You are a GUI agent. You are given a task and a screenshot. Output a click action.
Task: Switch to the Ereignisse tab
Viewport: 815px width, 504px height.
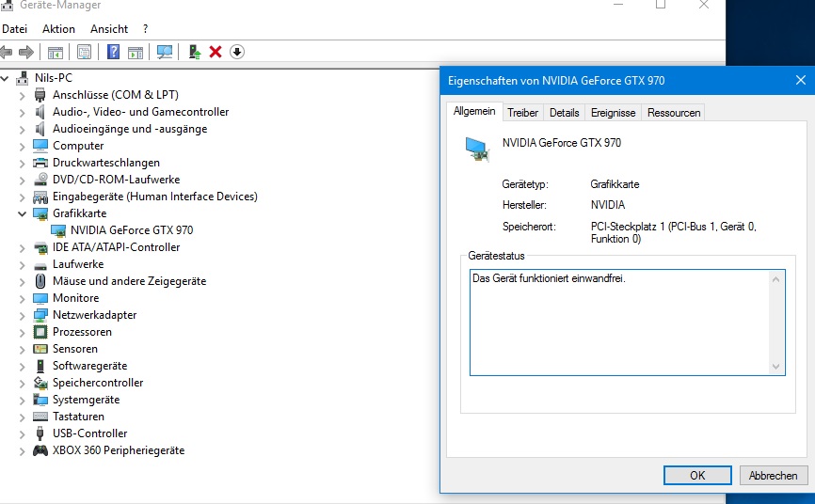point(613,113)
